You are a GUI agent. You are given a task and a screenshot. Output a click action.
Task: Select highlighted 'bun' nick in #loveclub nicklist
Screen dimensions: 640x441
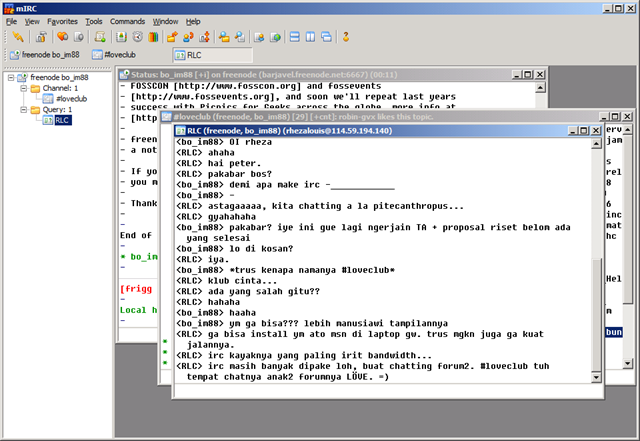pyautogui.click(x=614, y=332)
